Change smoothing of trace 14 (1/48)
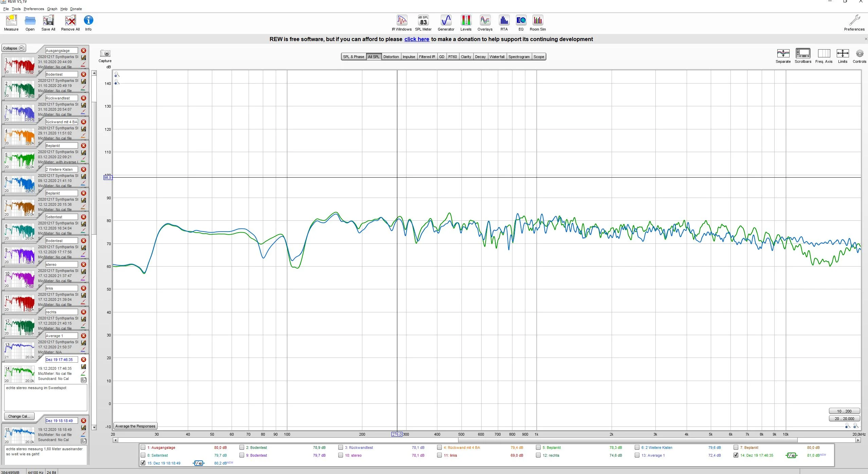868x474 pixels. click(791, 456)
